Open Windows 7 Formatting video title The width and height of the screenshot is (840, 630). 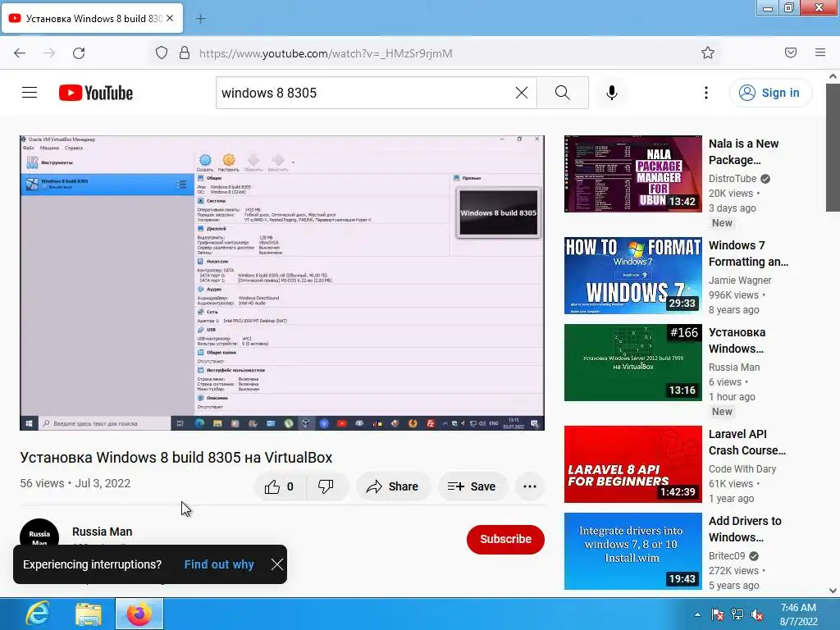coord(748,253)
